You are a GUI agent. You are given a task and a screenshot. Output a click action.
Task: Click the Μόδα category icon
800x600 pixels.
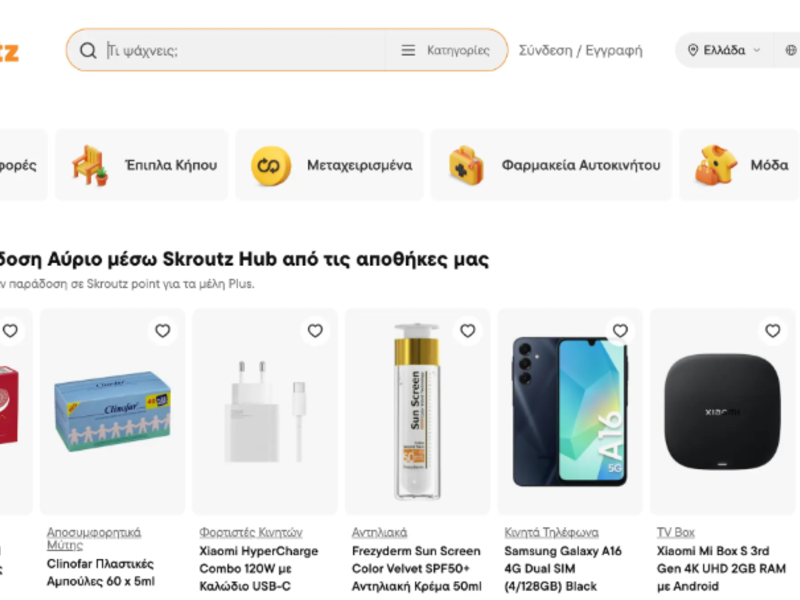click(716, 165)
